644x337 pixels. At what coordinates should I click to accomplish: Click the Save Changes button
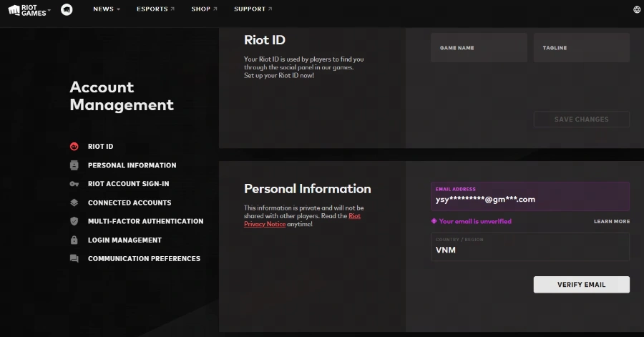[x=581, y=119]
